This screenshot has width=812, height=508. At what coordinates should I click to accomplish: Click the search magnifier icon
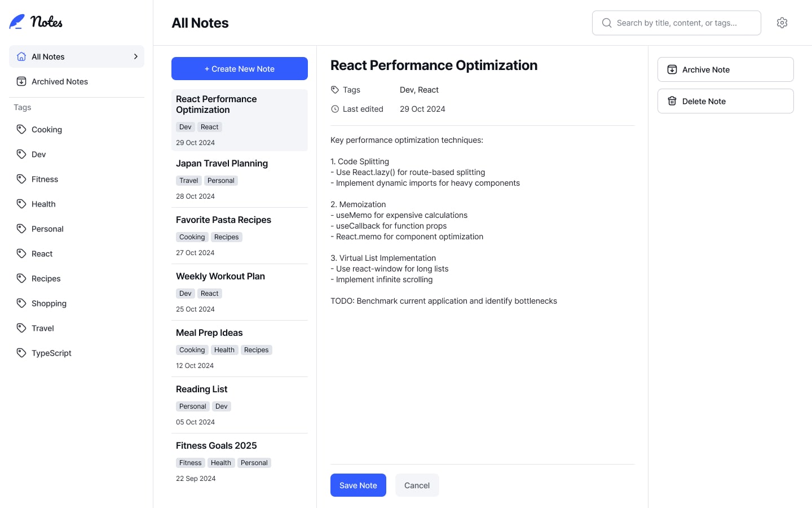[607, 23]
